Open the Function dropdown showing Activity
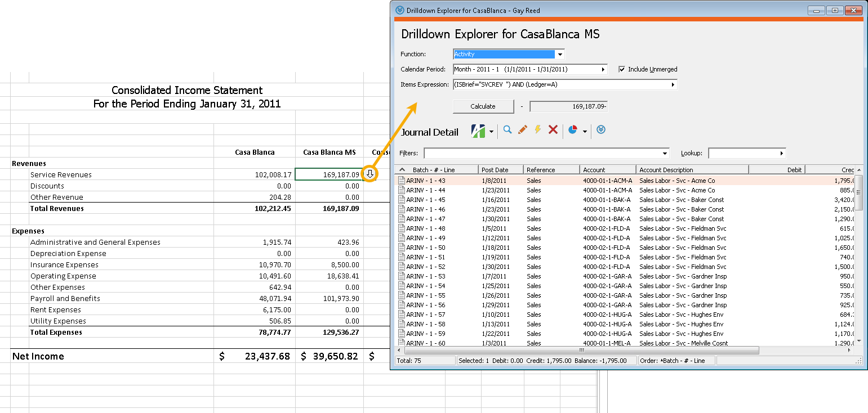This screenshot has height=413, width=868. 559,53
